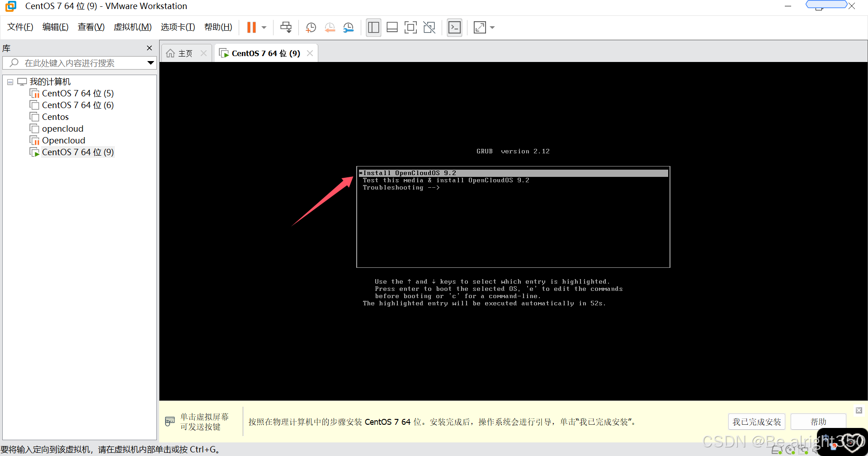The height and width of the screenshot is (456, 868).
Task: Switch to Unity mode
Action: pos(429,27)
